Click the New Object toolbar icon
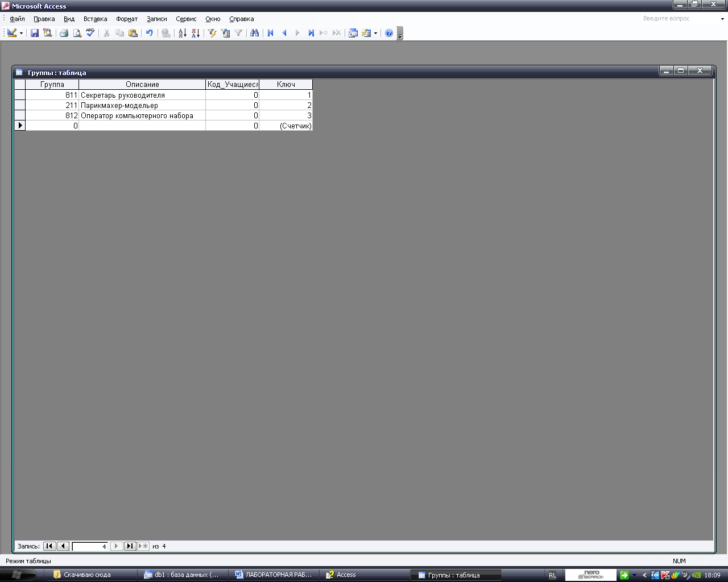 pyautogui.click(x=366, y=33)
